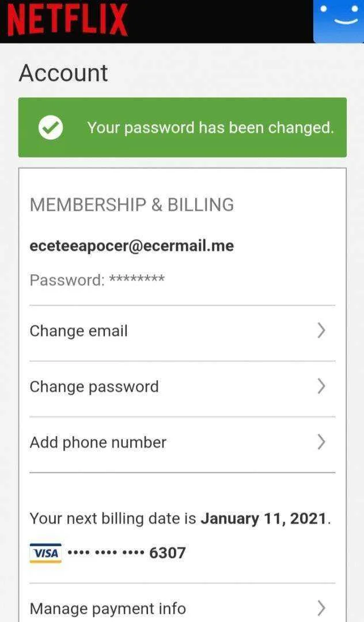Click the white checkmark success icon
The height and width of the screenshot is (622, 364).
[x=51, y=127]
